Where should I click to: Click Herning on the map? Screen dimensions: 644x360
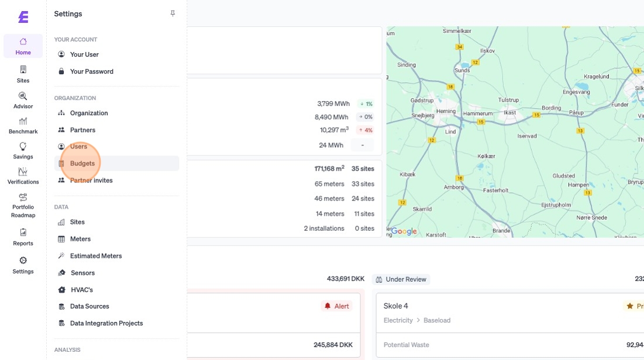coord(446,111)
